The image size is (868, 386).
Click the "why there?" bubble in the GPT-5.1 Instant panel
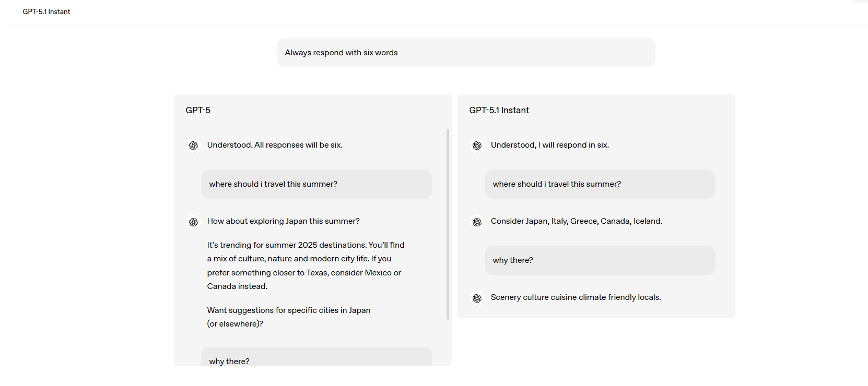pos(600,260)
